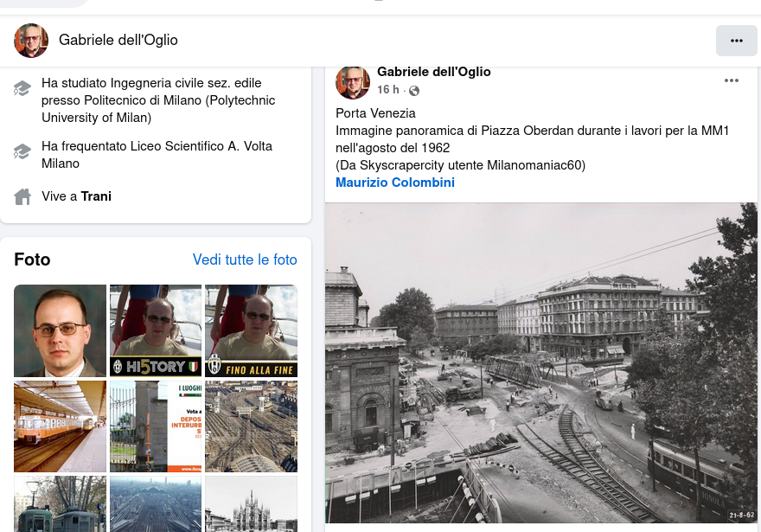Open the Vedi tutte le foto link

tap(245, 260)
